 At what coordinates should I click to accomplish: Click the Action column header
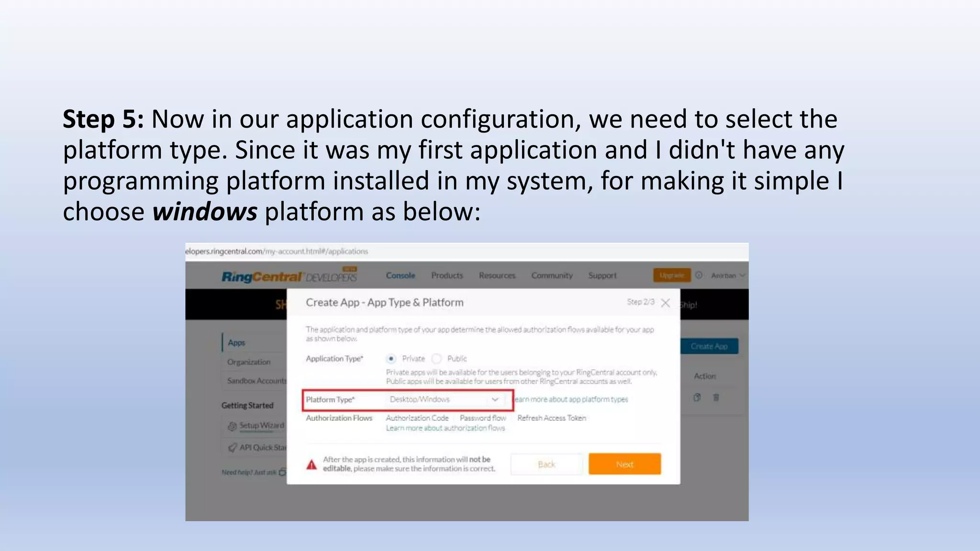click(705, 376)
